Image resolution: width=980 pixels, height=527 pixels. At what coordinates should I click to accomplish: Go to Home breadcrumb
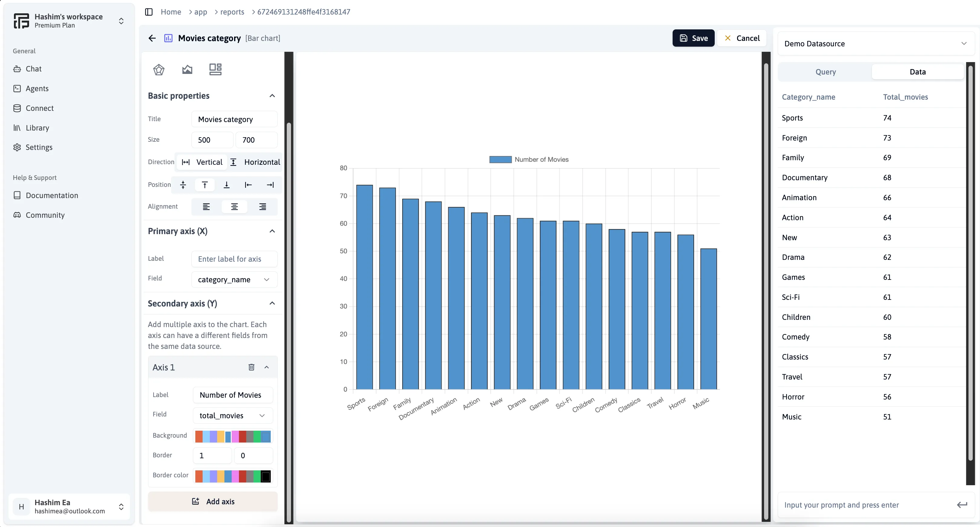(x=171, y=12)
